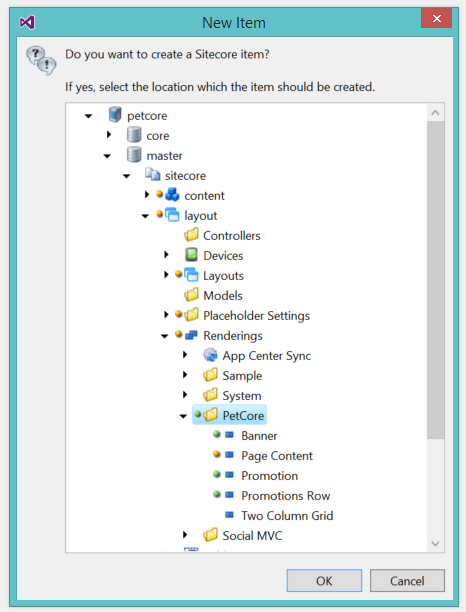
Task: Click the Social MVC folder icon
Action: [210, 535]
